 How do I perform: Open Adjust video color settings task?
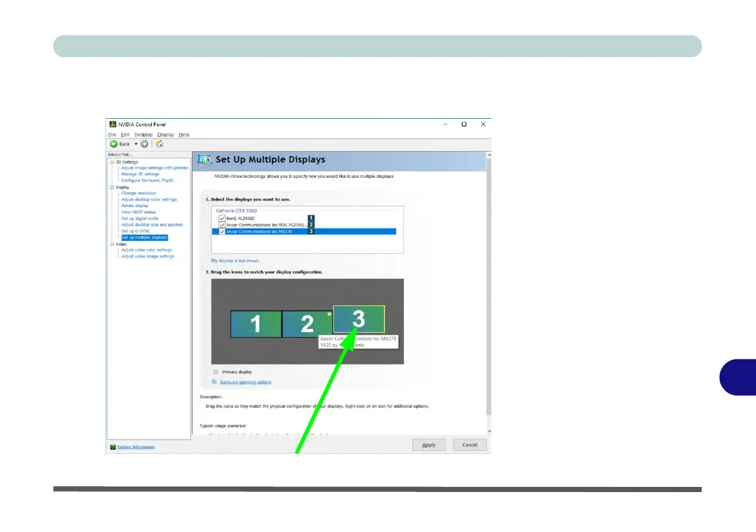pos(147,249)
